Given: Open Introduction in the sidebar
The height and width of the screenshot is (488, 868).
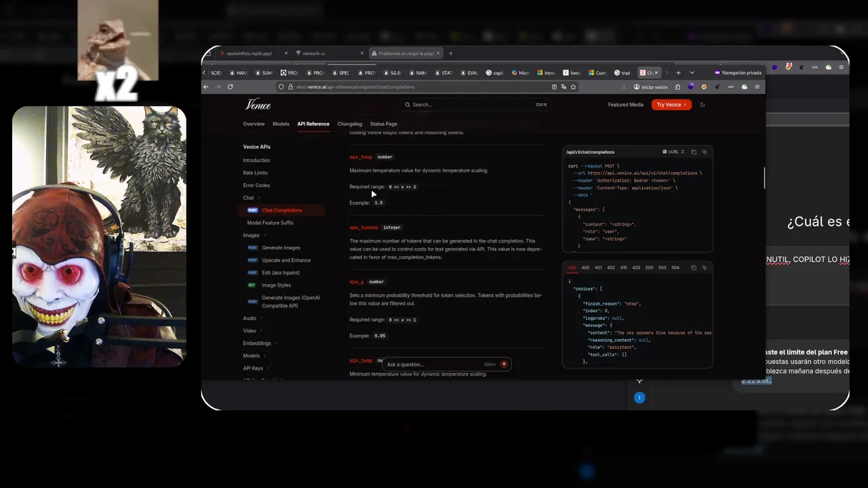Looking at the screenshot, I should click(x=256, y=161).
